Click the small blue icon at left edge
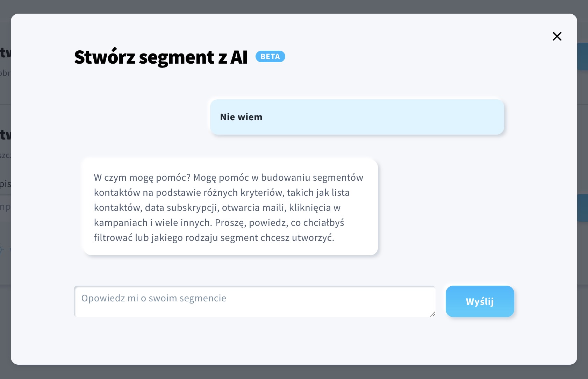This screenshot has width=588, height=379. pos(2,249)
